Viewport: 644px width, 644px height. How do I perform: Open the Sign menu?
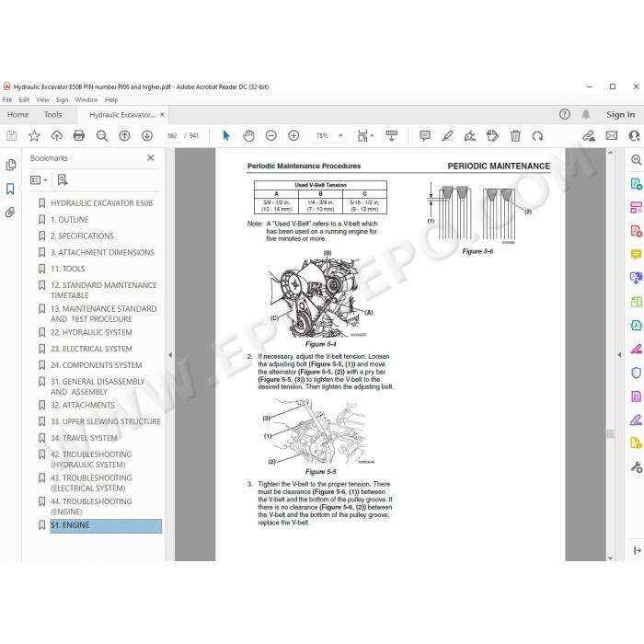pos(62,99)
